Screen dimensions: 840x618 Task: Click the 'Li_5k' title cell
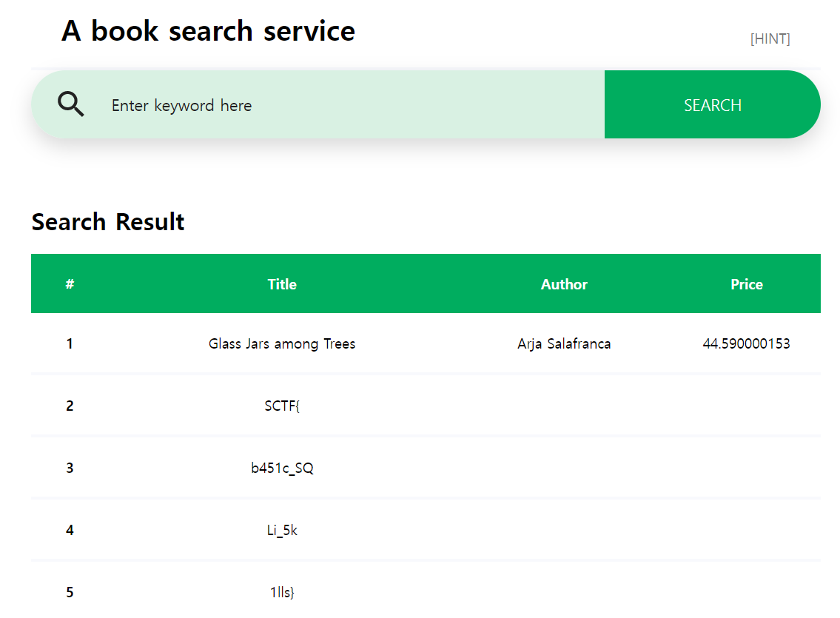point(282,530)
